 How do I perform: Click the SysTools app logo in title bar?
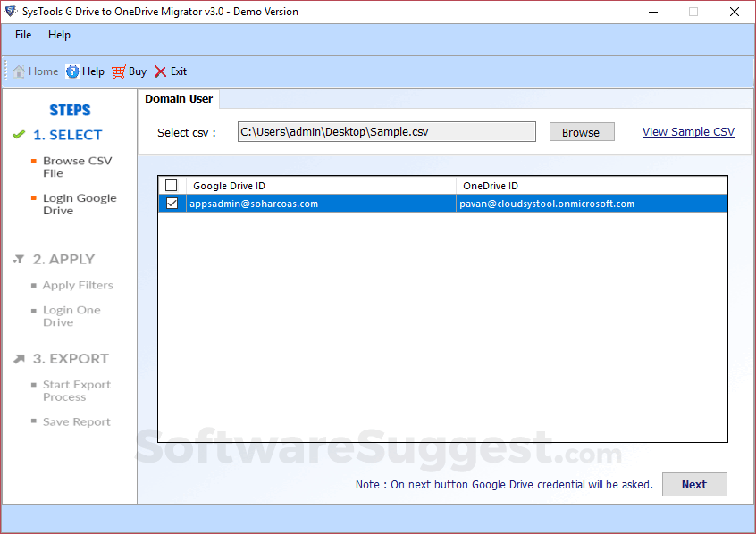(x=10, y=11)
